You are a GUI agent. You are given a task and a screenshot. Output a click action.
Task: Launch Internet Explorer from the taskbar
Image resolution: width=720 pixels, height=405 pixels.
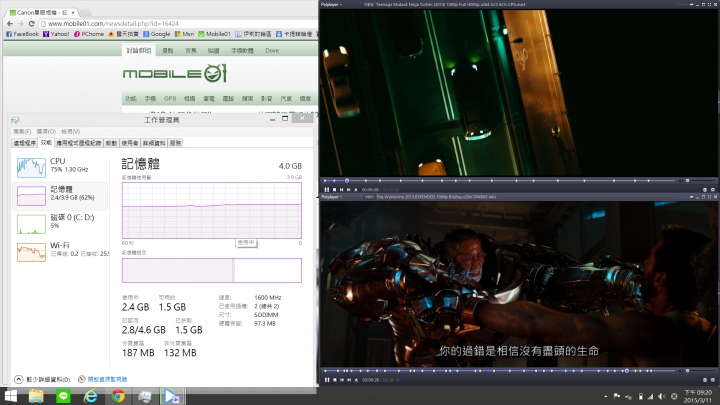(x=90, y=396)
